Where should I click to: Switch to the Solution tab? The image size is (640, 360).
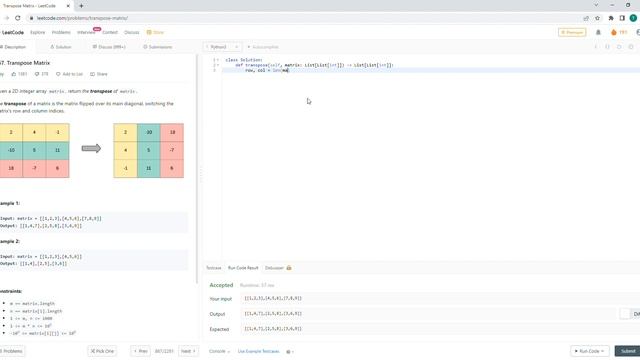point(61,47)
